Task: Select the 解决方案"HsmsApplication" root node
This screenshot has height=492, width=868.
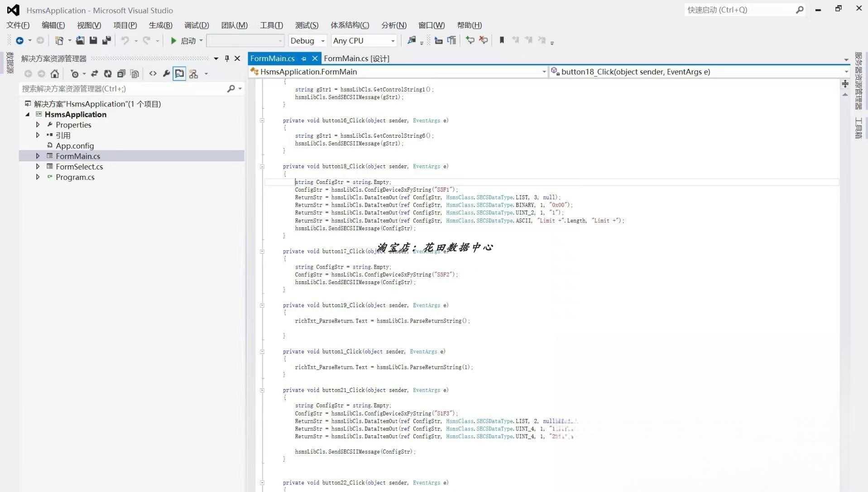Action: 97,104
